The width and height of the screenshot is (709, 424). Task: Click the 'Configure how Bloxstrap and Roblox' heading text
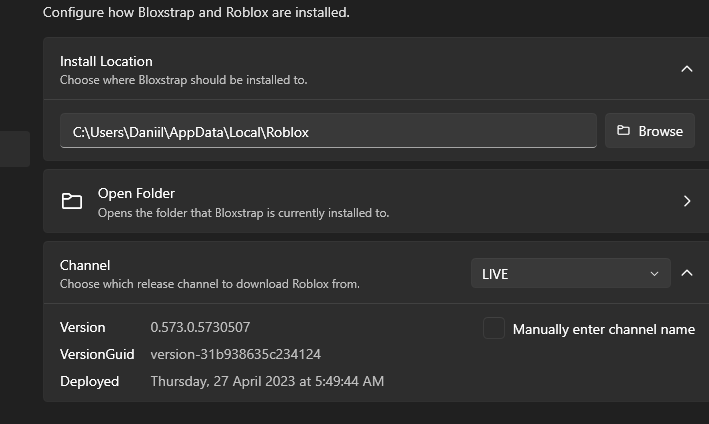click(x=196, y=12)
